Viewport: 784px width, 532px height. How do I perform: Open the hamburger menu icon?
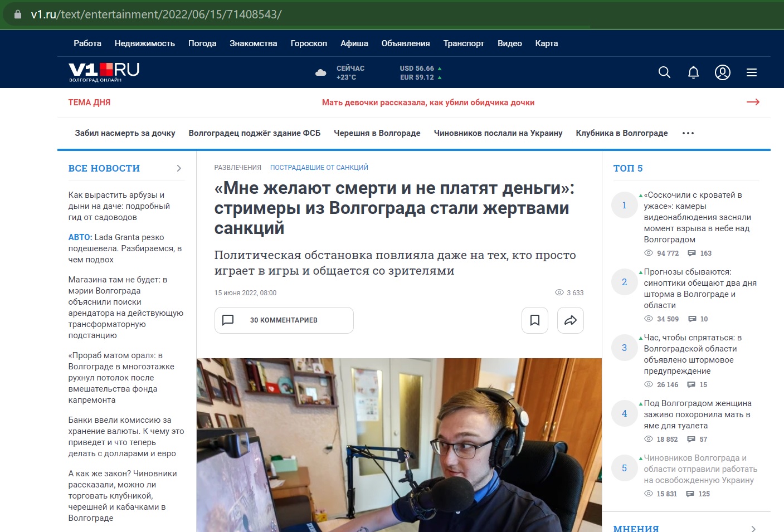[751, 72]
